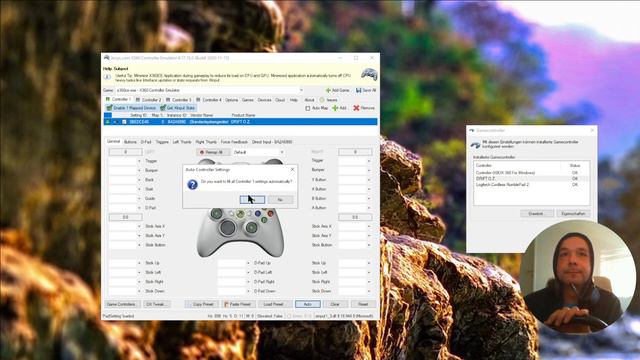
Task: Switch to the Force Feedback sub-tab
Action: [234, 142]
